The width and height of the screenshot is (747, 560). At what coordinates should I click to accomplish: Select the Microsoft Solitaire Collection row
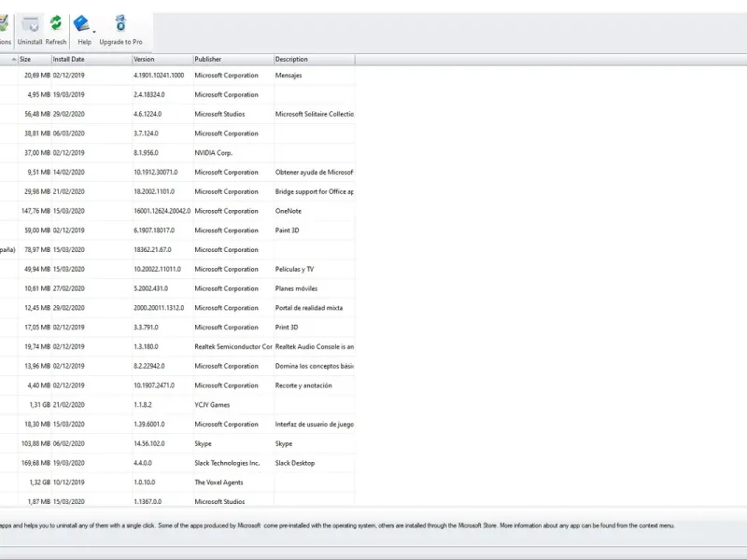click(x=177, y=114)
